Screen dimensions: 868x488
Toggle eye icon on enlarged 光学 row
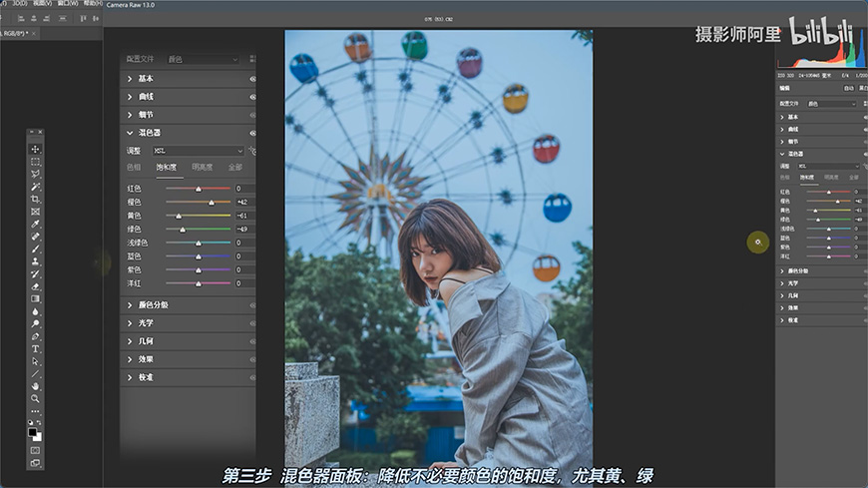(252, 323)
